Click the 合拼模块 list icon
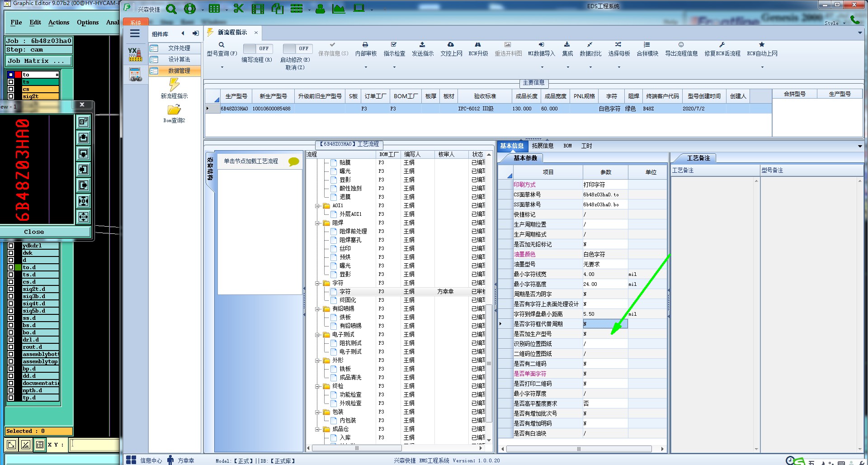Viewport: 868px width, 465px height. 647,45
